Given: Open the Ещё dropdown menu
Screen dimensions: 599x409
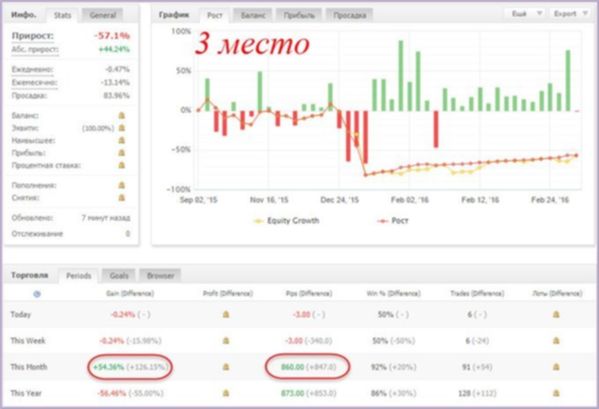Looking at the screenshot, I should point(527,14).
